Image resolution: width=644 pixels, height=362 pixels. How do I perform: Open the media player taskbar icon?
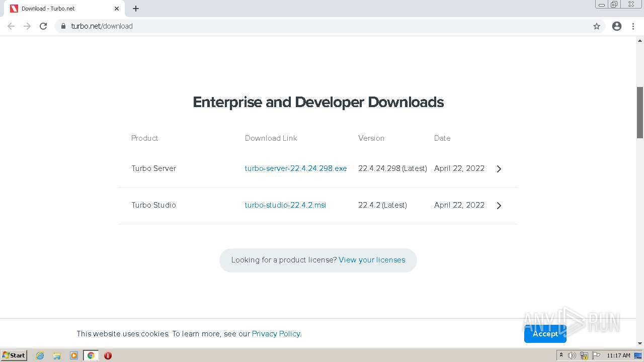pyautogui.click(x=74, y=355)
